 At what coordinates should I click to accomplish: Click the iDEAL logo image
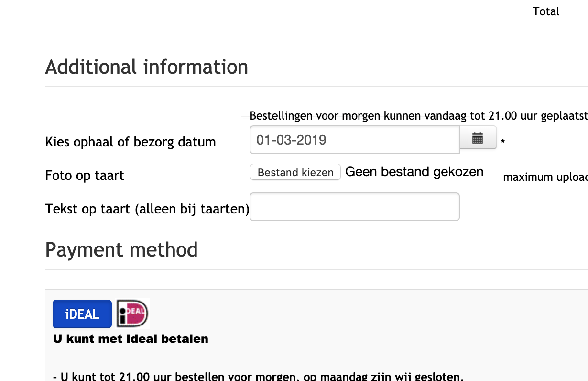pyautogui.click(x=133, y=314)
